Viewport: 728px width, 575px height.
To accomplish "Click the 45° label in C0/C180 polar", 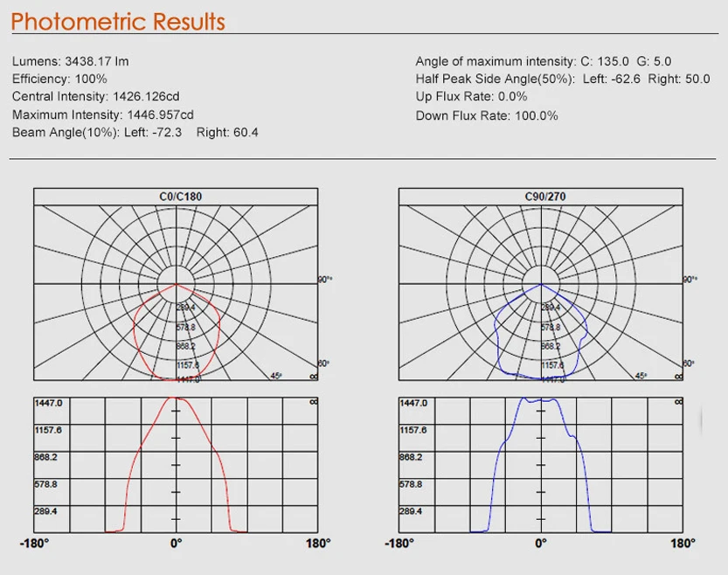I will pyautogui.click(x=276, y=376).
